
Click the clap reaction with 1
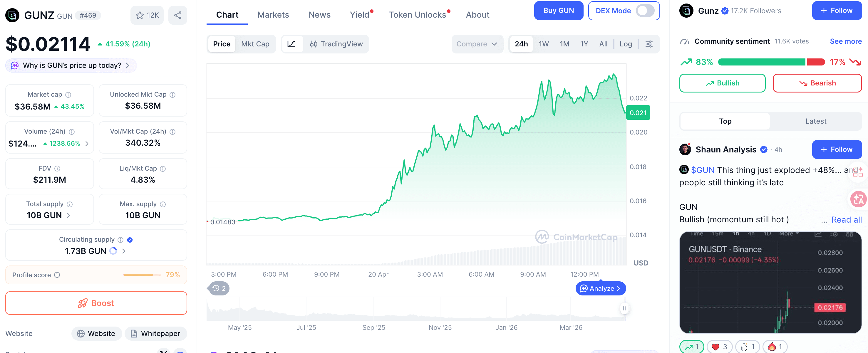click(x=747, y=347)
